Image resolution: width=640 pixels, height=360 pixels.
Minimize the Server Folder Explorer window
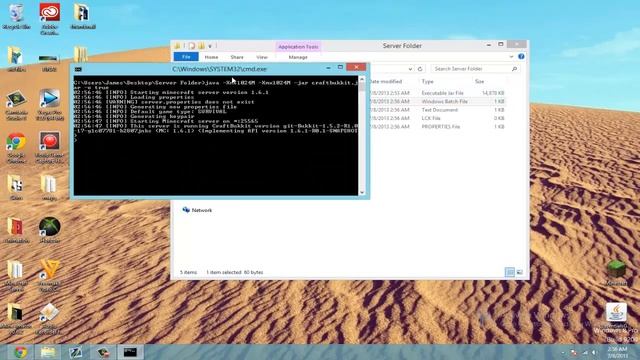coord(489,44)
